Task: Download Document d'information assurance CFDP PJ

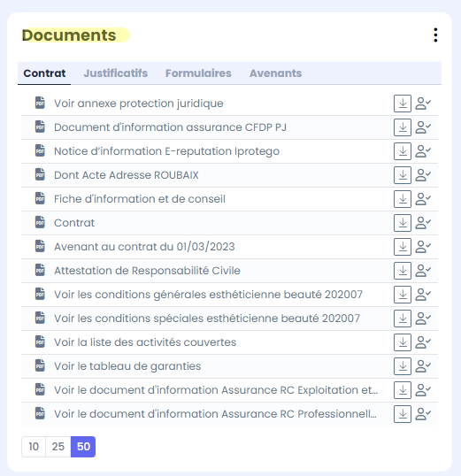Action: [x=403, y=127]
